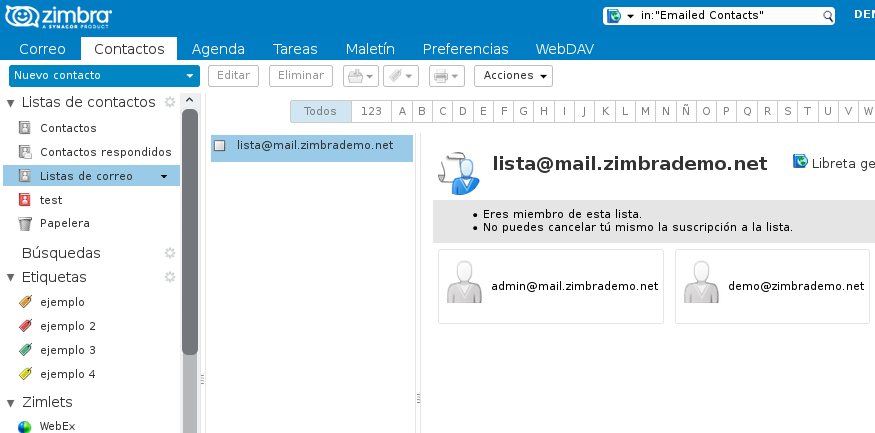Click the print toolbar icon
875x433 pixels.
tap(441, 76)
